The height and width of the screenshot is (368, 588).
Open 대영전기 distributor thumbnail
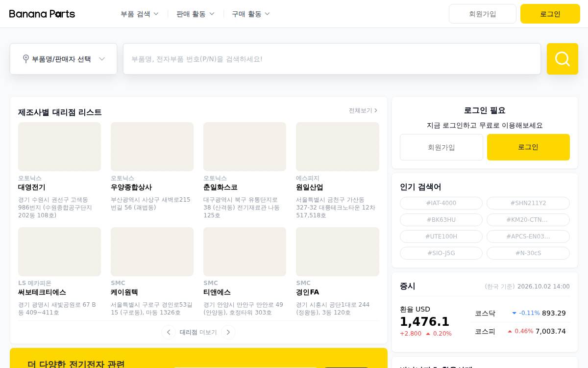59,147
